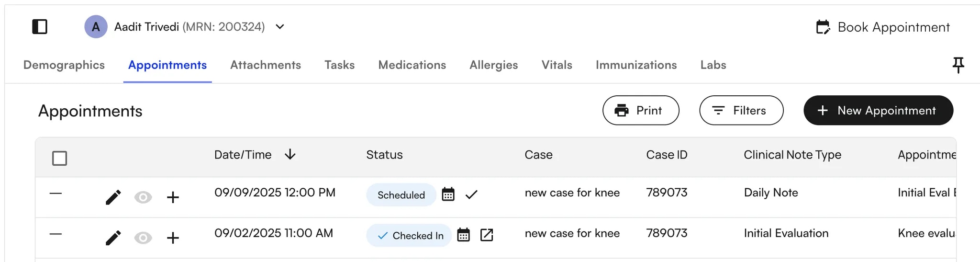Edit the 09/09/2025 appointment with pencil icon
Viewport: 980px width, 262px height.
coord(113,197)
